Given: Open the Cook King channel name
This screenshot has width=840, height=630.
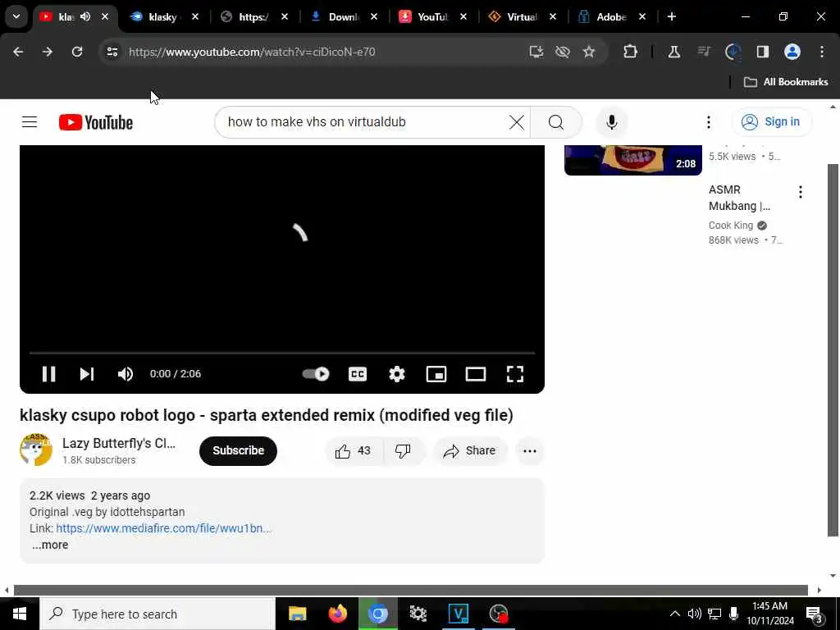Looking at the screenshot, I should pos(731,226).
